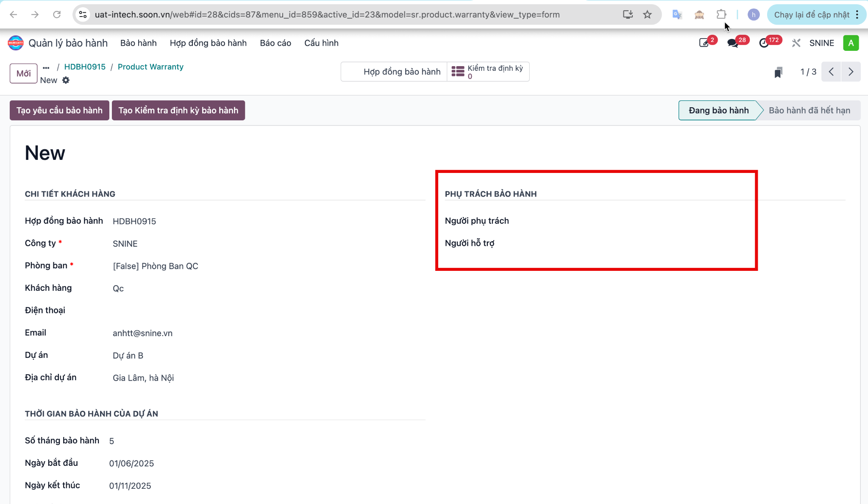Expand breadcrumb ellipsis menu
The width and height of the screenshot is (868, 504).
pos(46,67)
